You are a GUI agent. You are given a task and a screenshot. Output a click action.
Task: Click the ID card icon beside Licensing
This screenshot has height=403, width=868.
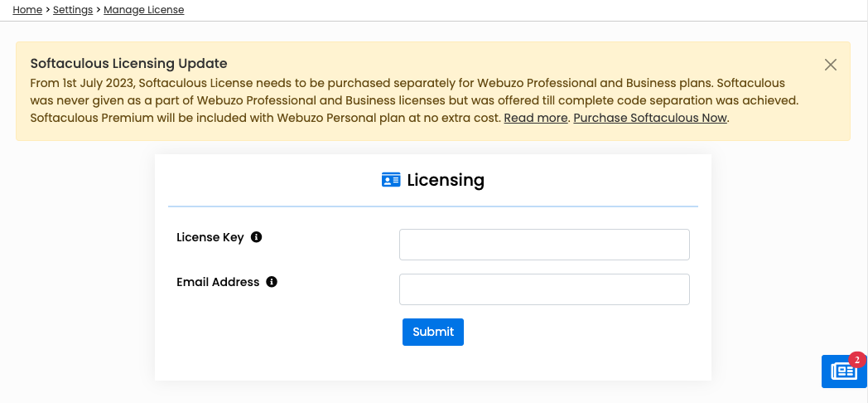pos(391,180)
